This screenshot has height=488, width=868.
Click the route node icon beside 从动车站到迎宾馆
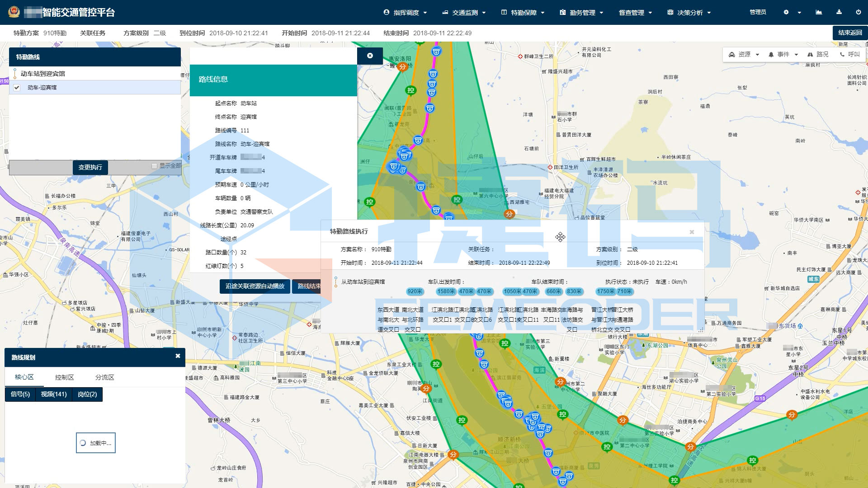(x=335, y=282)
